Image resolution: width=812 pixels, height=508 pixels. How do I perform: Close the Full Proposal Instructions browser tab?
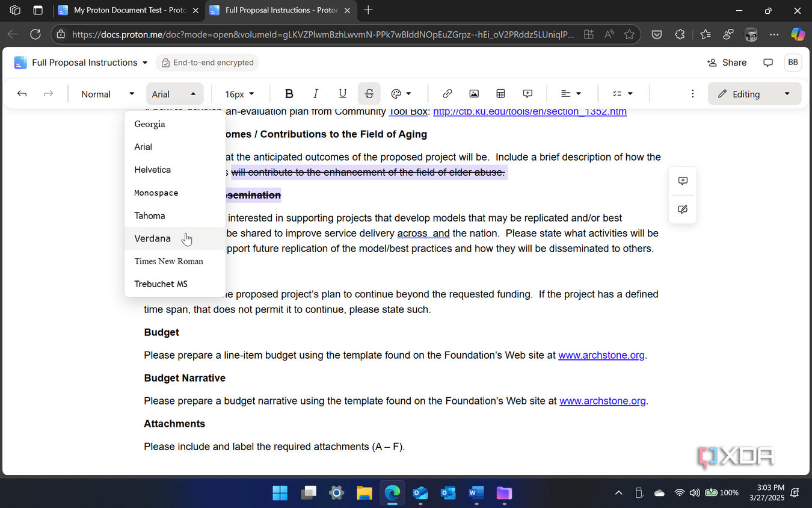[x=346, y=10]
